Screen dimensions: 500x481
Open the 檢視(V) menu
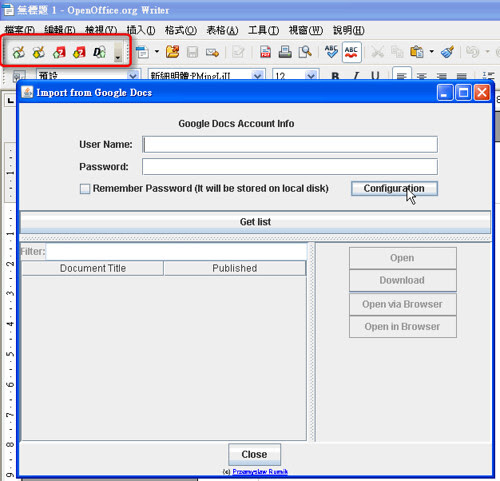tap(101, 30)
